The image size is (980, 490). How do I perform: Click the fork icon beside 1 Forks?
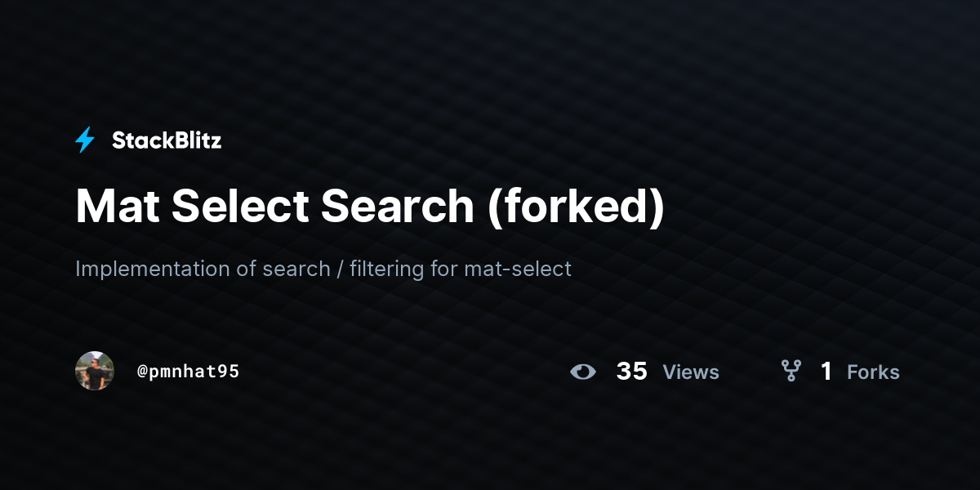pos(791,372)
